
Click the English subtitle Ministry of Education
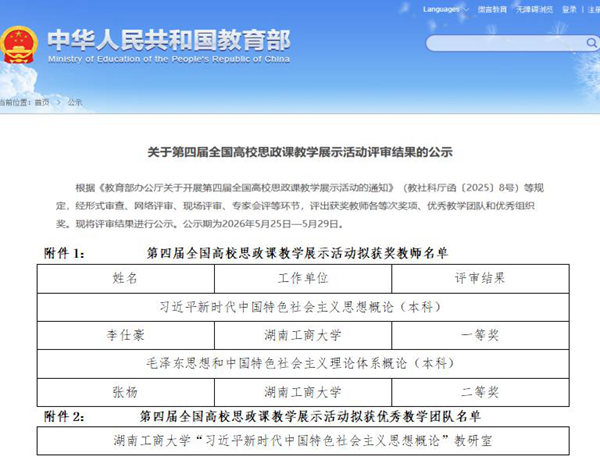click(169, 59)
